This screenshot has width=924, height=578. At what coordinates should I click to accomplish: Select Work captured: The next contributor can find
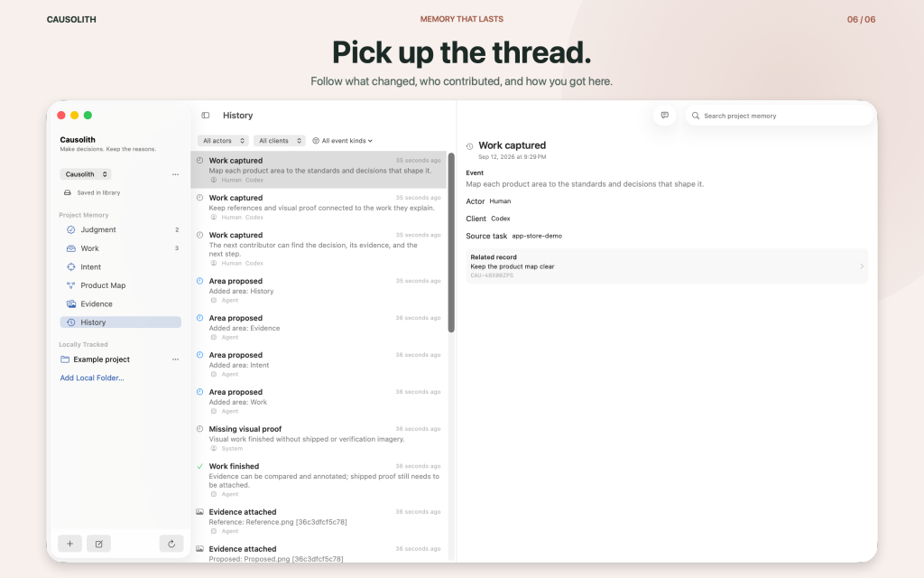(319, 248)
